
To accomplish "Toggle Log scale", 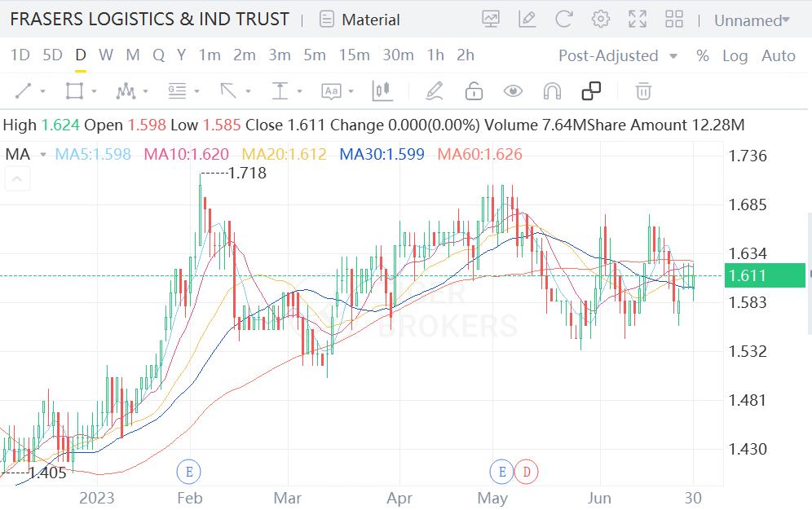I will coord(735,56).
